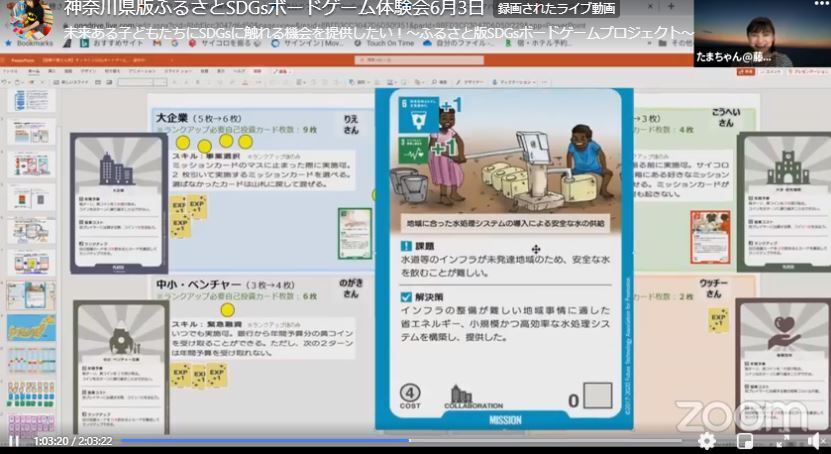Screen dimensions: 831x454
Task: Pause the video playback
Action: point(14,440)
